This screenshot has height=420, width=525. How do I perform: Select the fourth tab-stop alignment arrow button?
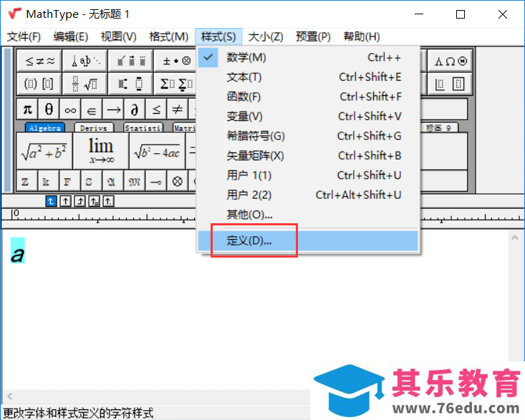pos(94,201)
